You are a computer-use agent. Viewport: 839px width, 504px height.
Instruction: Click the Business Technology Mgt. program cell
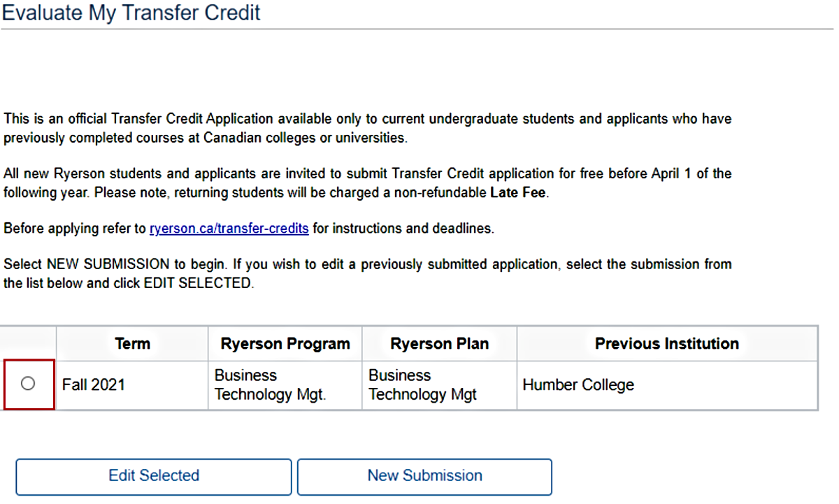[x=270, y=384]
